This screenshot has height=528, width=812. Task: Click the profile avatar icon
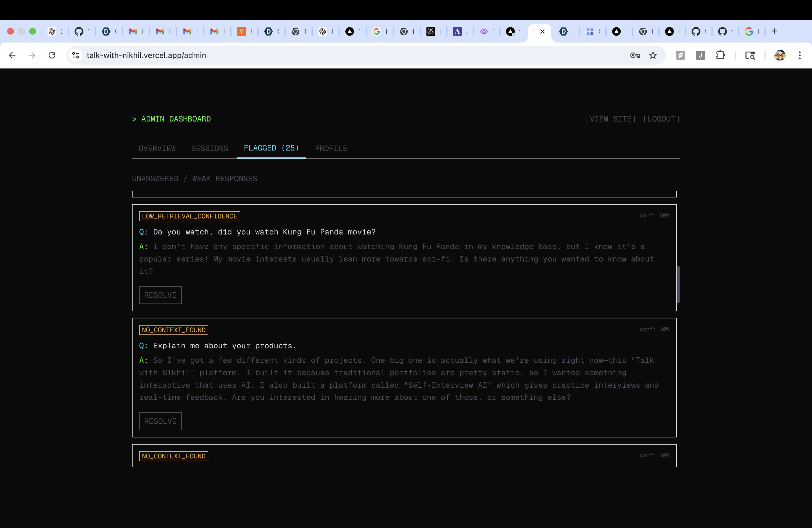pos(780,55)
